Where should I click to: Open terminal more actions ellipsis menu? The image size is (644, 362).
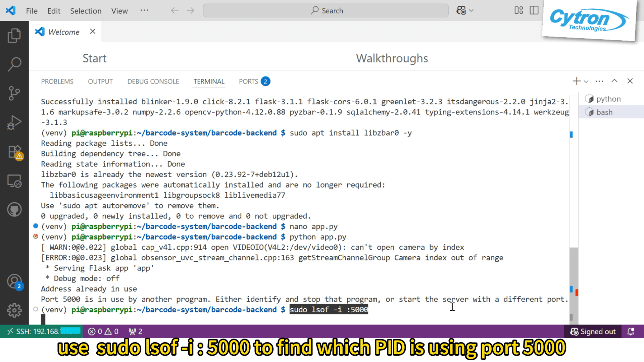tap(599, 81)
